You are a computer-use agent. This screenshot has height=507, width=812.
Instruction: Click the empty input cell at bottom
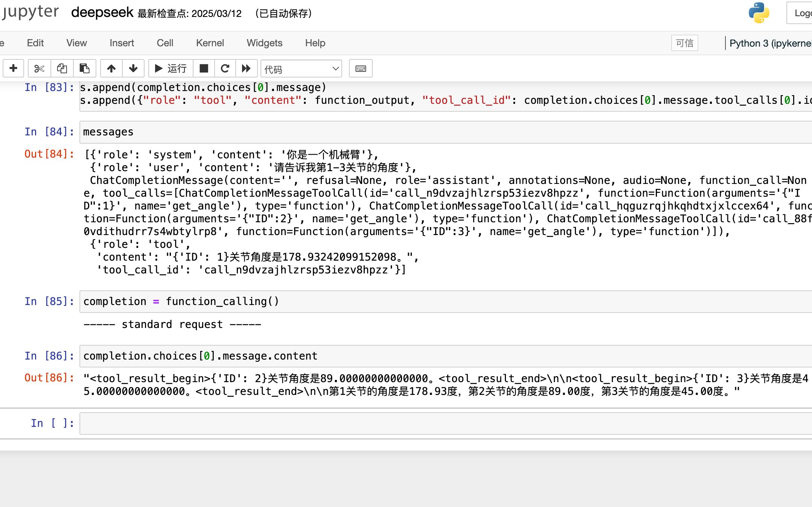(444, 424)
